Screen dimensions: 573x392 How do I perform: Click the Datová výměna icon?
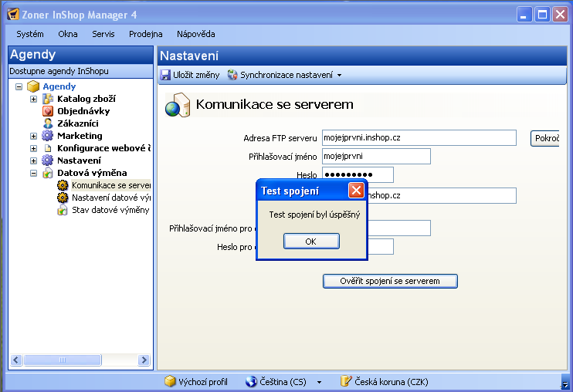(48, 173)
